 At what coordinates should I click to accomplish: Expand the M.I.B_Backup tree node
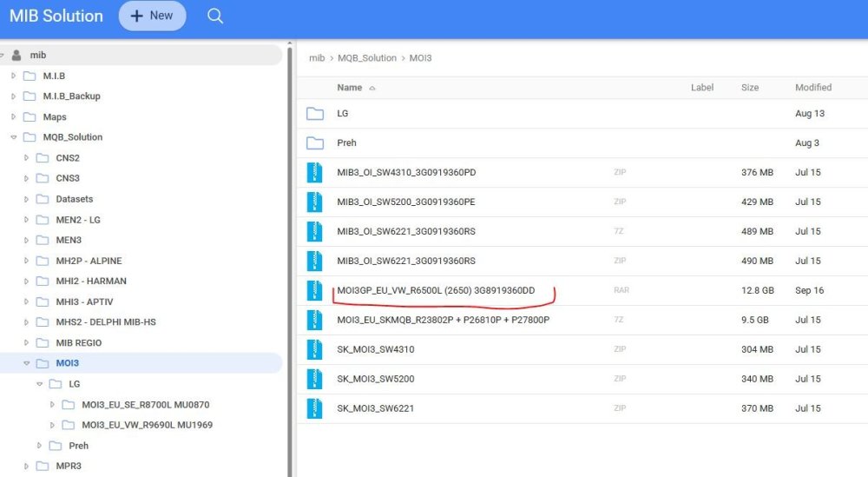(x=13, y=96)
